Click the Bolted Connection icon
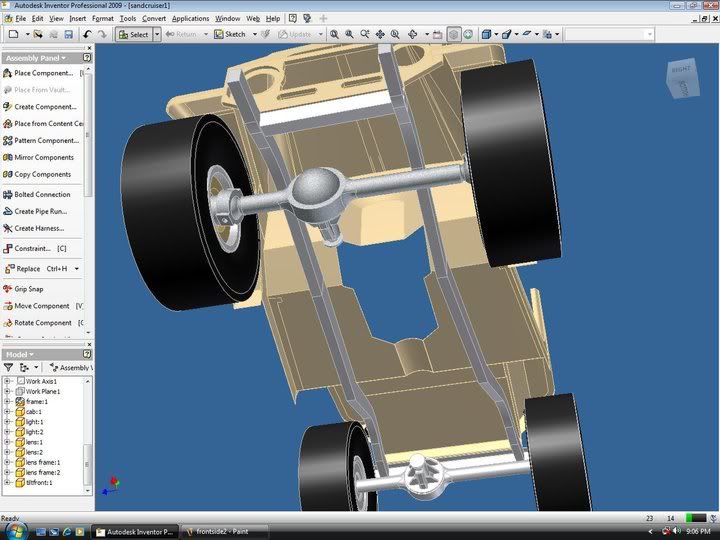This screenshot has width=720, height=540. click(x=7, y=195)
